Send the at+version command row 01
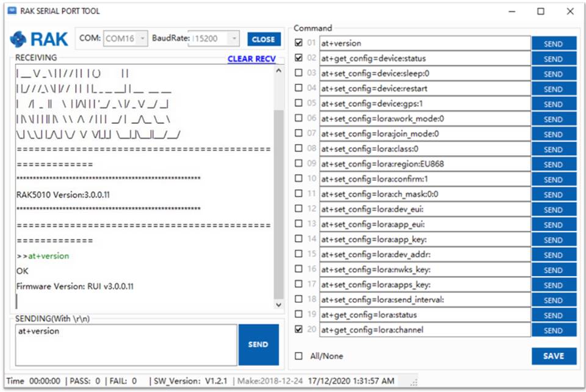Screen dimensions: 586x392 [554, 44]
